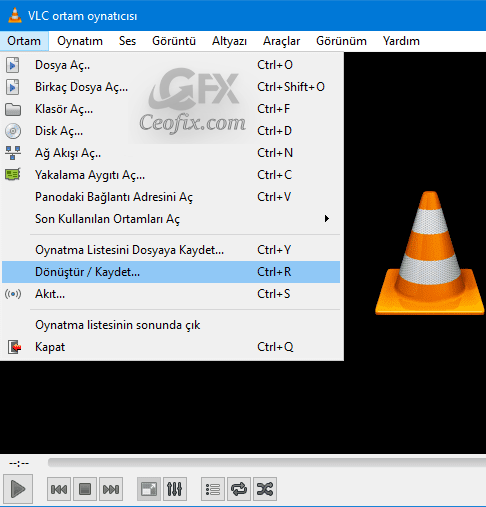Choose Dosya Aç.. menu entry
This screenshot has width=486, height=507.
[x=171, y=65]
